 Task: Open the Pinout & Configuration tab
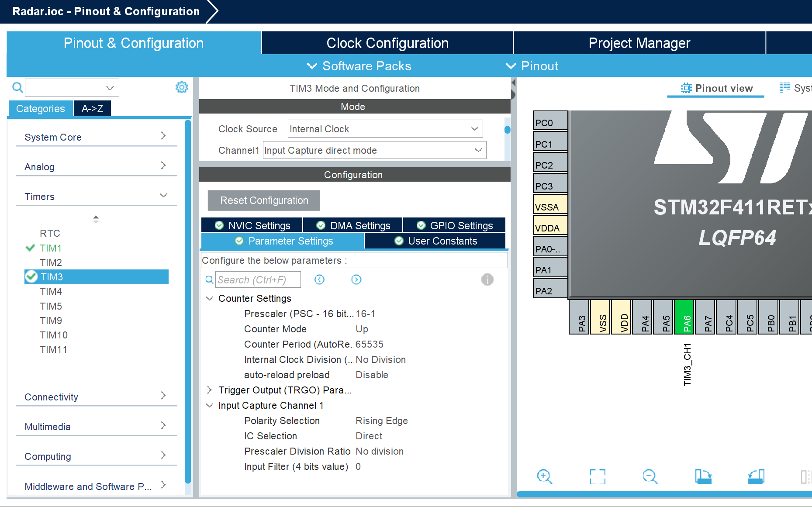(x=134, y=43)
